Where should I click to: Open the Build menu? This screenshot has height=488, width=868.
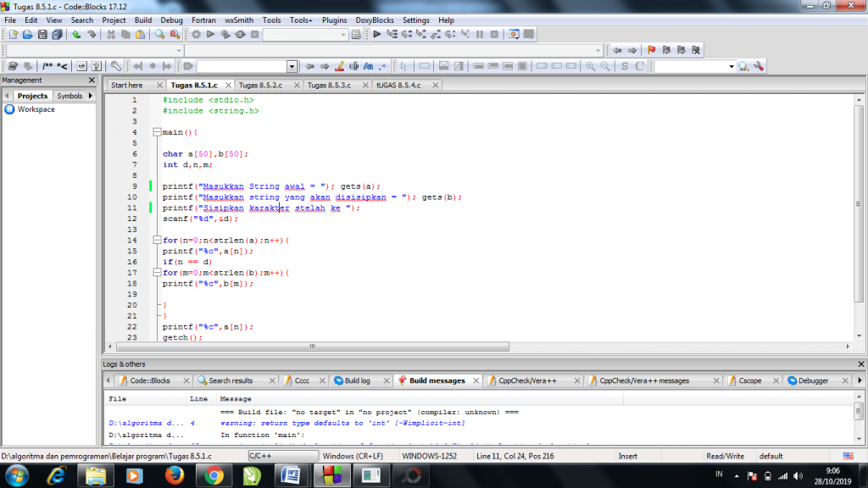[142, 20]
